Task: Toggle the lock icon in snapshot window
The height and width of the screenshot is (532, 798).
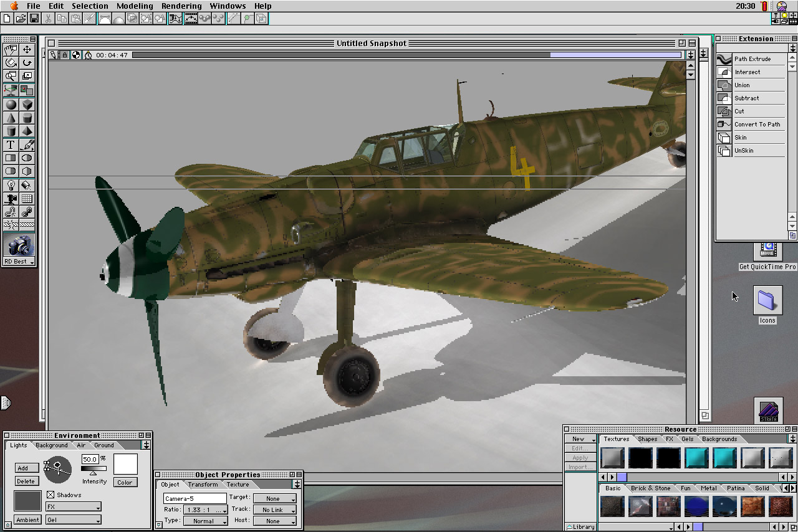Action: [65, 55]
